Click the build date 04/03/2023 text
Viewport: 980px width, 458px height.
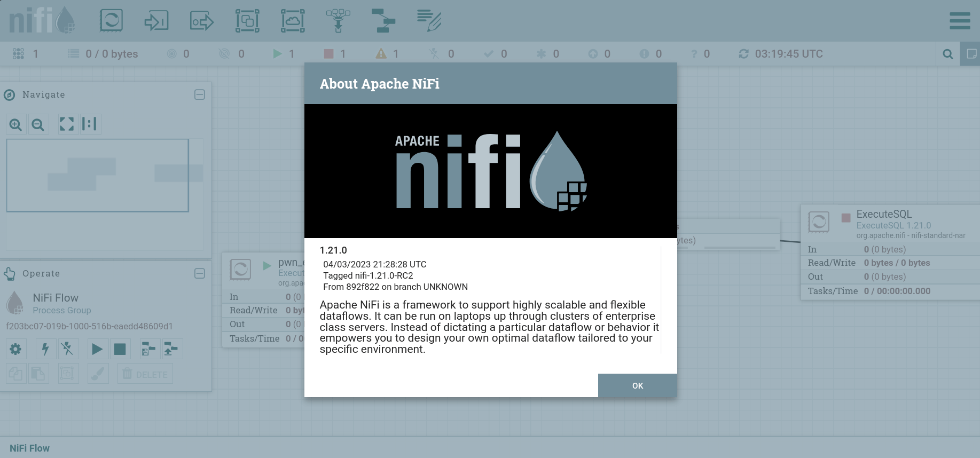(x=375, y=264)
